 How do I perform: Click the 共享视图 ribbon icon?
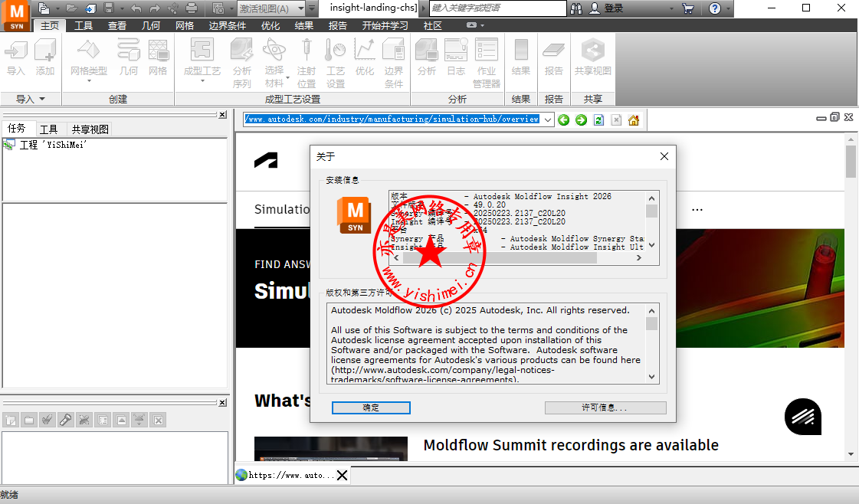click(593, 57)
